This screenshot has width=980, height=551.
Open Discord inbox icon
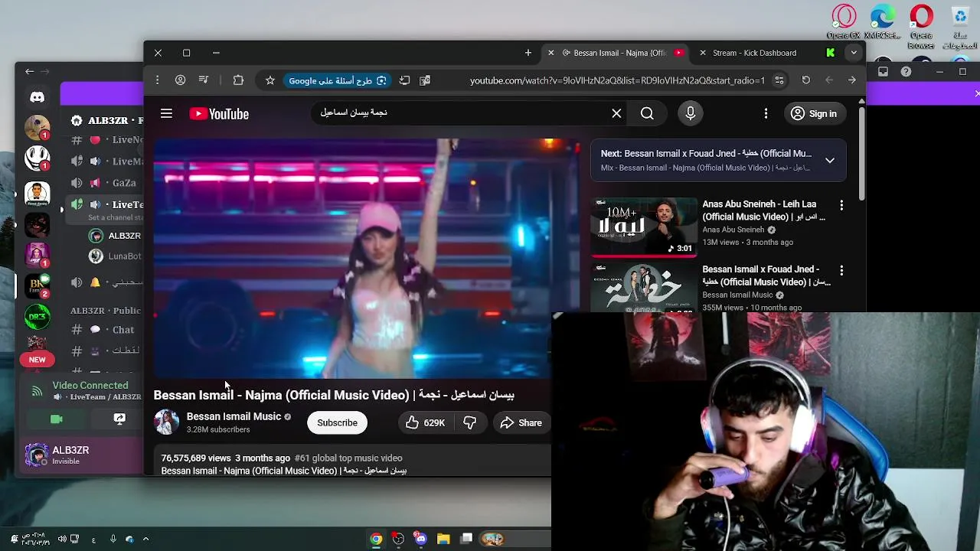[x=883, y=72]
